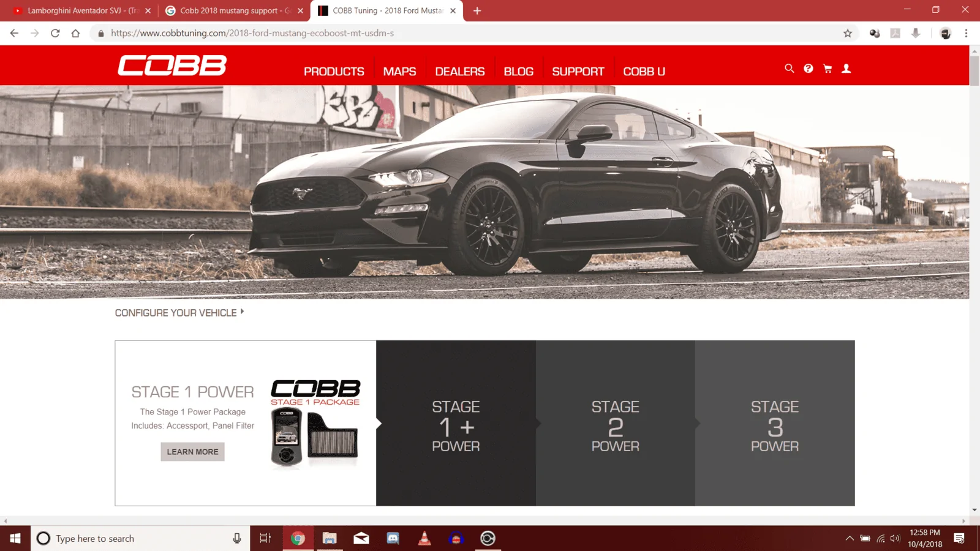Screen dimensions: 980x551
Task: Click the Chrome address bar URL
Action: (252, 33)
